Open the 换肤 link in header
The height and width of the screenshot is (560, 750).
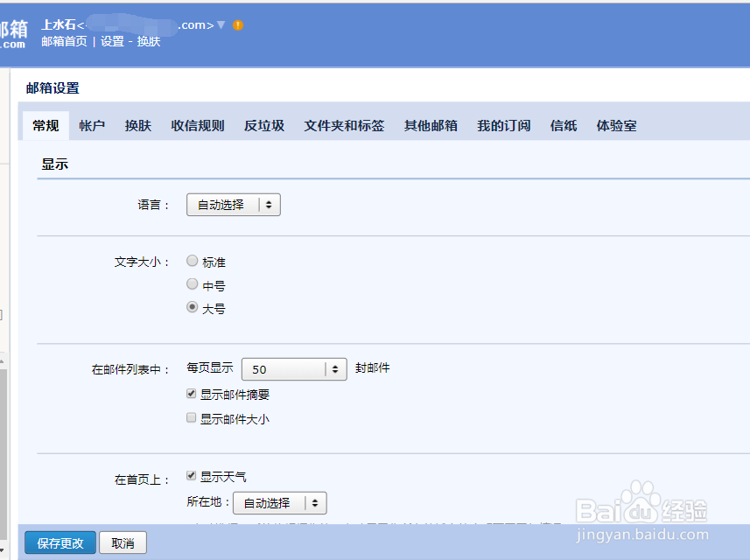tap(149, 42)
